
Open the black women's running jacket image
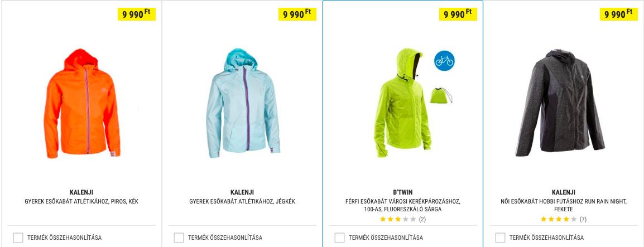click(560, 103)
